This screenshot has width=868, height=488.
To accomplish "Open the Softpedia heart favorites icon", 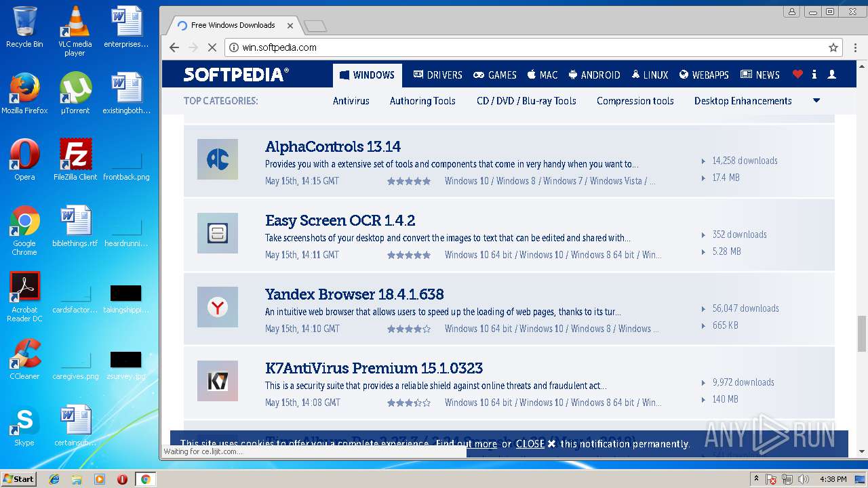I will (x=797, y=75).
